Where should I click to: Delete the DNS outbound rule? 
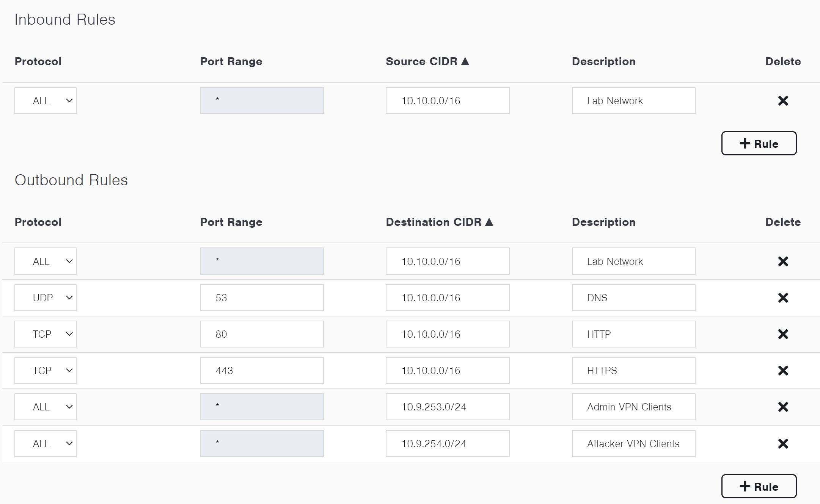click(x=783, y=298)
